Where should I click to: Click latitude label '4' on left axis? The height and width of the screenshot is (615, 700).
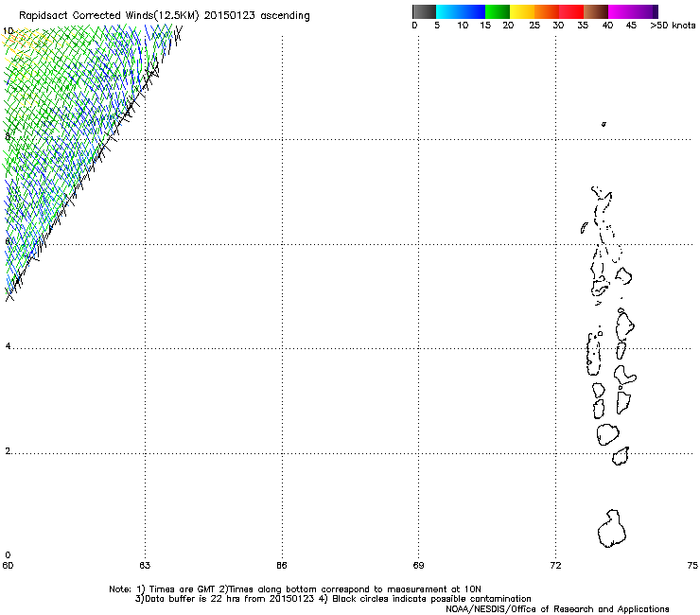pos(8,346)
